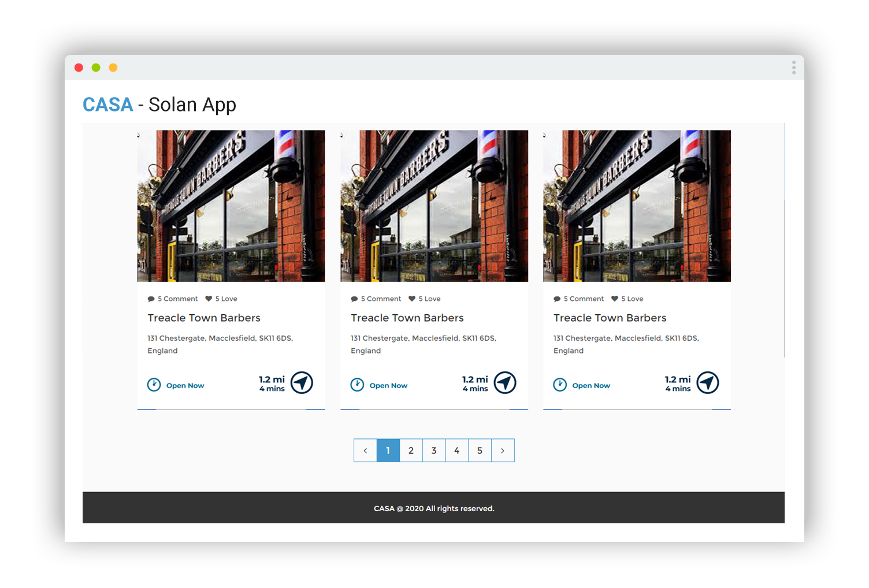Select page 3 in pagination

click(434, 451)
